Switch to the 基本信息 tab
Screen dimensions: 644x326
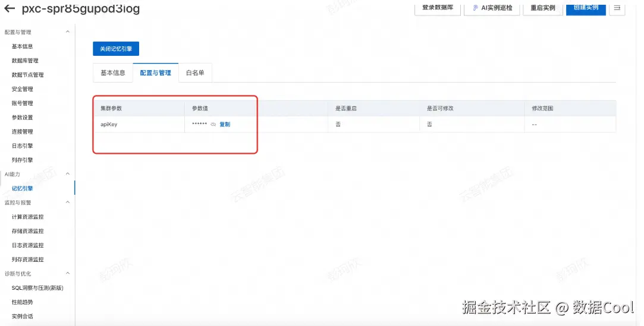[113, 72]
